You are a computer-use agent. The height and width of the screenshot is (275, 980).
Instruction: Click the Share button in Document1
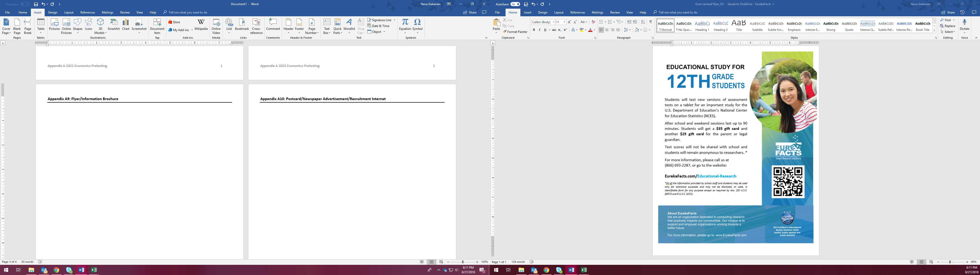click(x=470, y=12)
